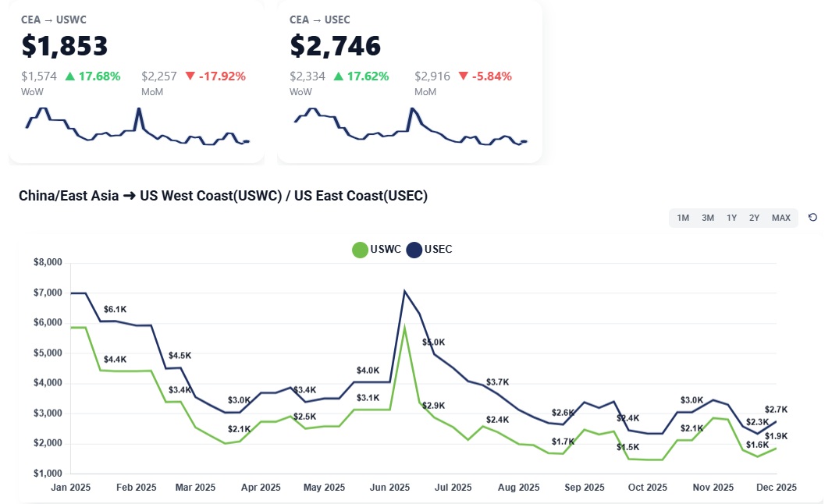The width and height of the screenshot is (839, 504).
Task: Click red down arrow beside -17.92%
Action: (190, 76)
